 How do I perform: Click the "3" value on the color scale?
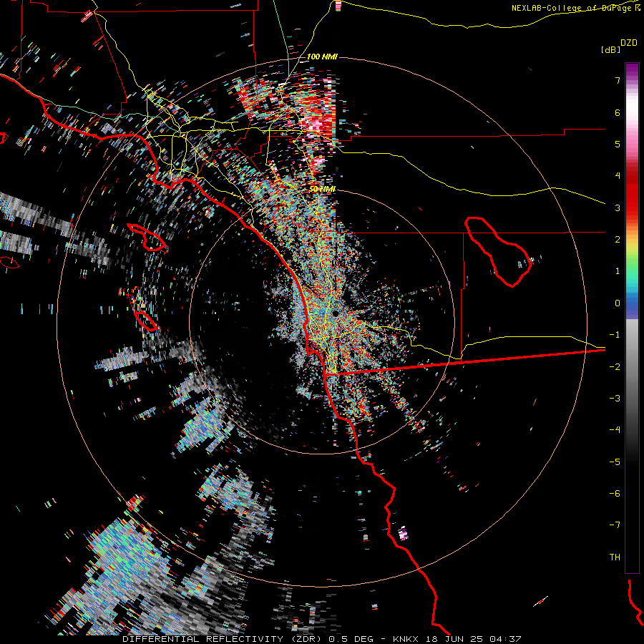618,208
